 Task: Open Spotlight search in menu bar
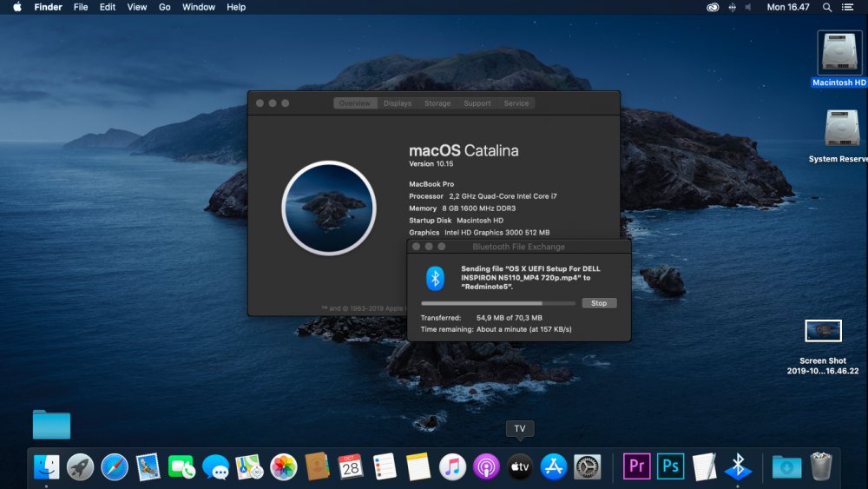tap(827, 7)
